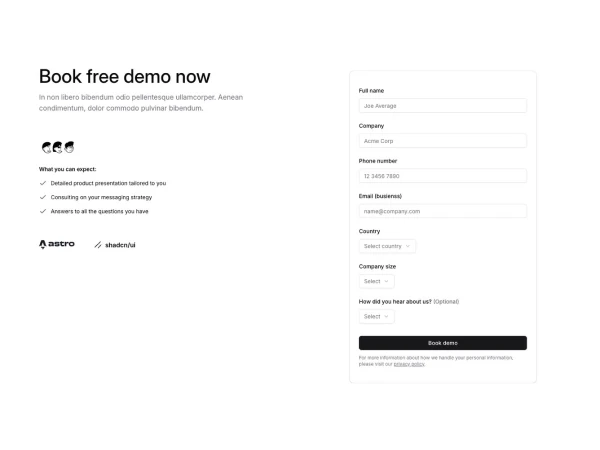
Task: Click checkmark beside Detailed product presentation
Action: click(43, 183)
